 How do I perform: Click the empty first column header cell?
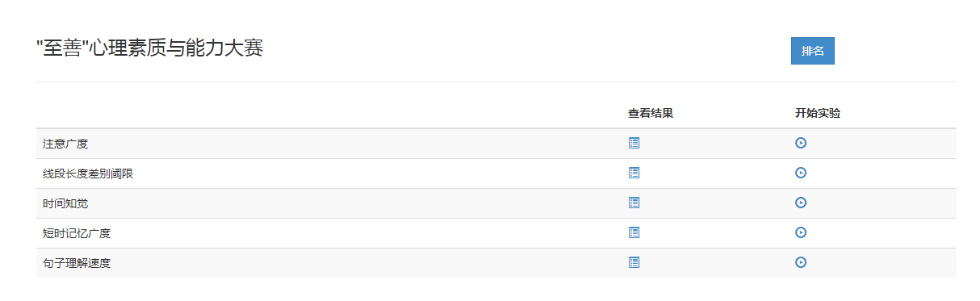pos(329,114)
